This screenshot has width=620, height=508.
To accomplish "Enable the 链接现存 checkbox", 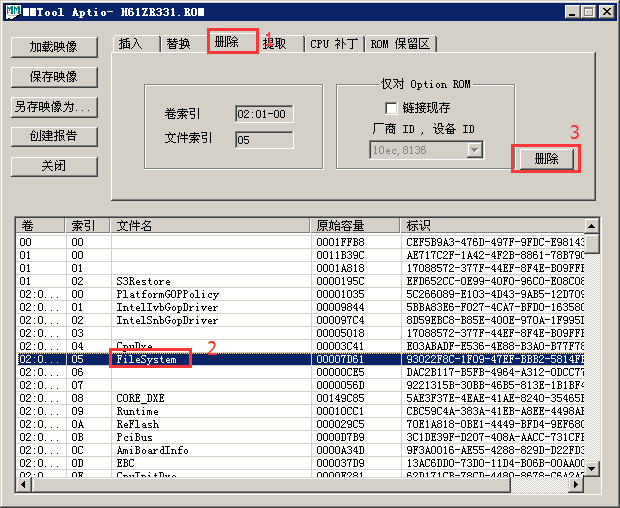I will pyautogui.click(x=391, y=107).
